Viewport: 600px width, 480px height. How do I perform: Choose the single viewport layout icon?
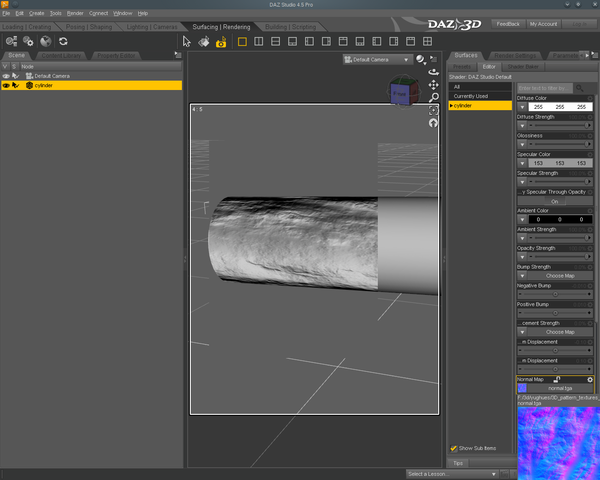point(242,42)
